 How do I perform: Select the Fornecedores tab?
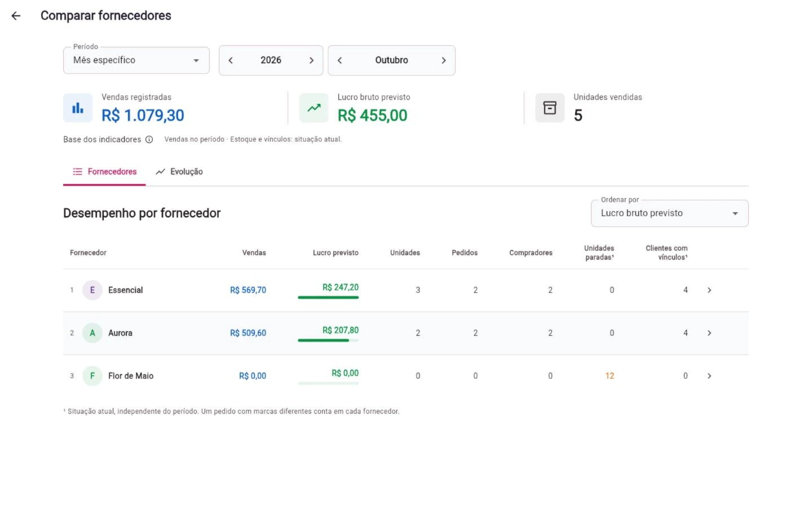[x=104, y=172]
